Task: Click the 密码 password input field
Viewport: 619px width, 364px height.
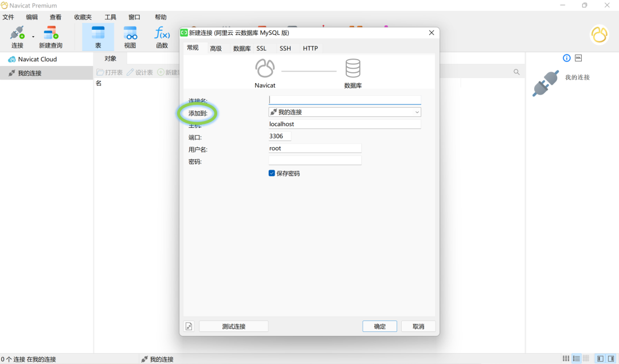Action: pos(315,161)
